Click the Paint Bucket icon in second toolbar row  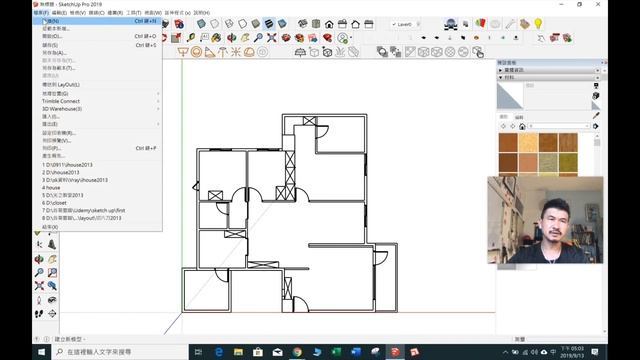coord(216,38)
